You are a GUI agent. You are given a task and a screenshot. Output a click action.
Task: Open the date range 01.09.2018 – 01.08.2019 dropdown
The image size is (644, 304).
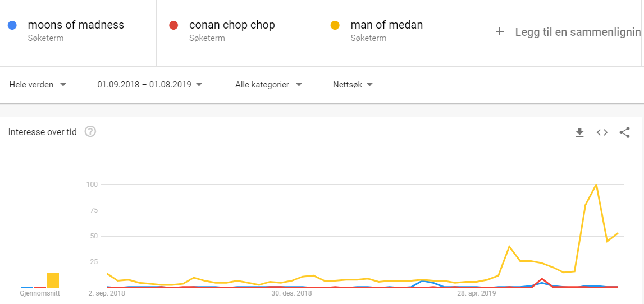(x=150, y=85)
